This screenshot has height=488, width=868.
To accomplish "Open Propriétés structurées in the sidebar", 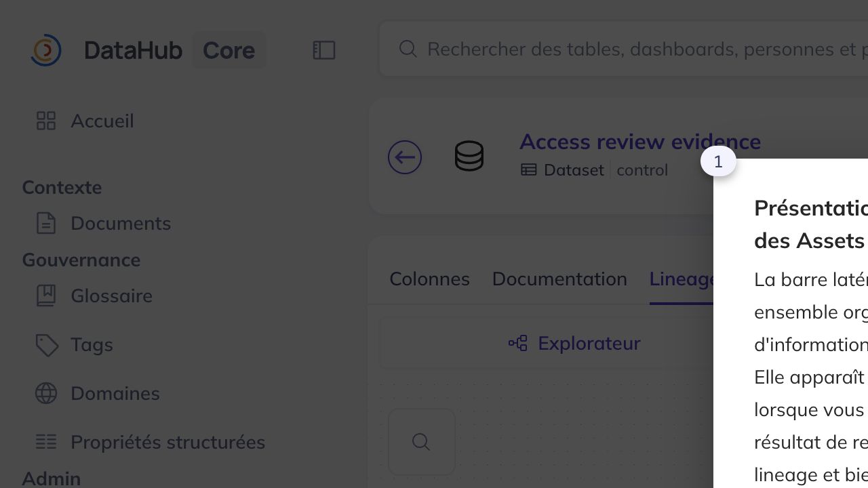I will pos(167,442).
